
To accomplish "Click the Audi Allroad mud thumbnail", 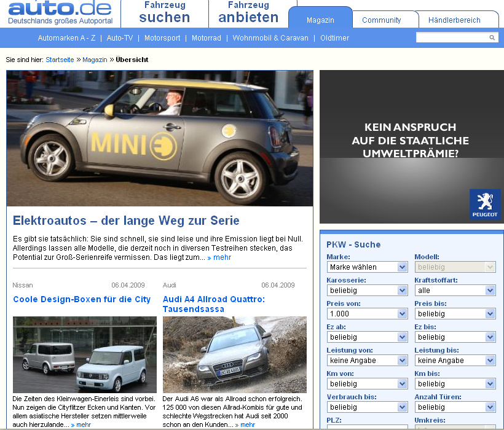I will pos(235,354).
